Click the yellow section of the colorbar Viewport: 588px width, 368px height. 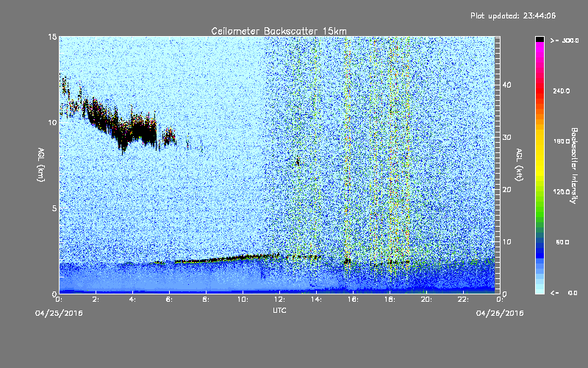tap(539, 154)
